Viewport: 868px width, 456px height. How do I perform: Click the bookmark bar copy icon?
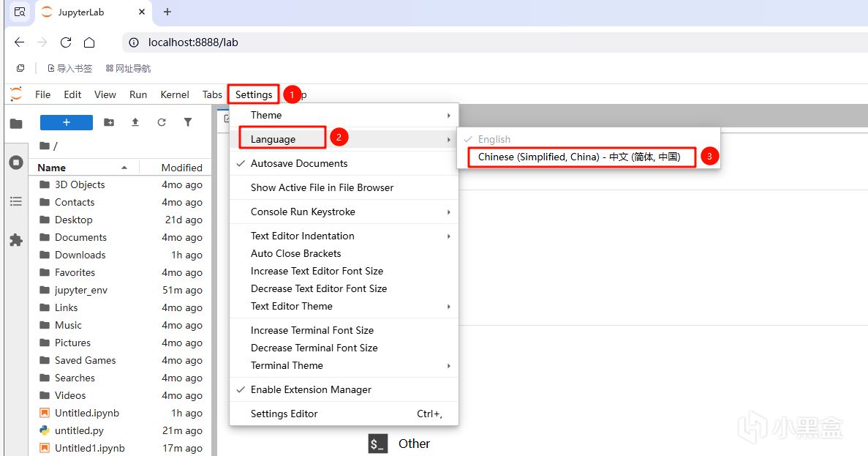click(20, 68)
